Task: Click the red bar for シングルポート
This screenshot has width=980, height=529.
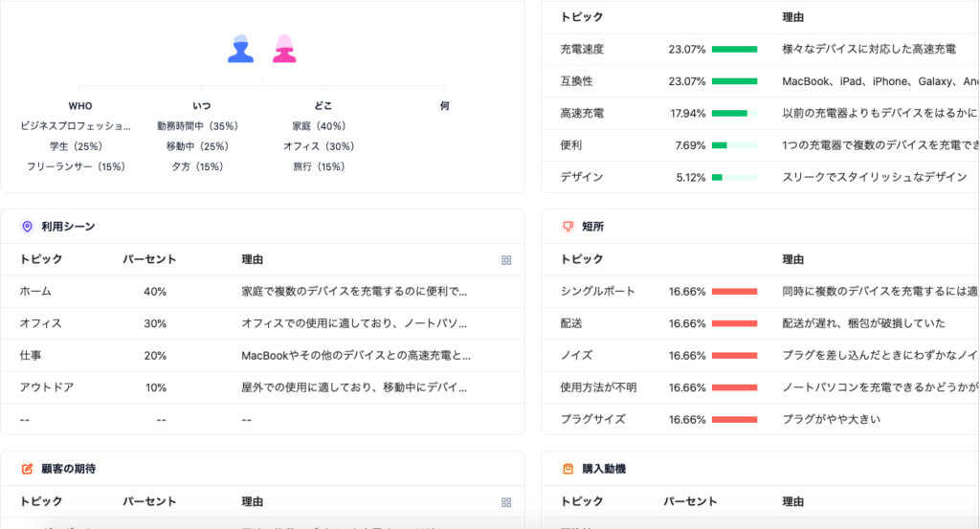Action: (x=734, y=292)
